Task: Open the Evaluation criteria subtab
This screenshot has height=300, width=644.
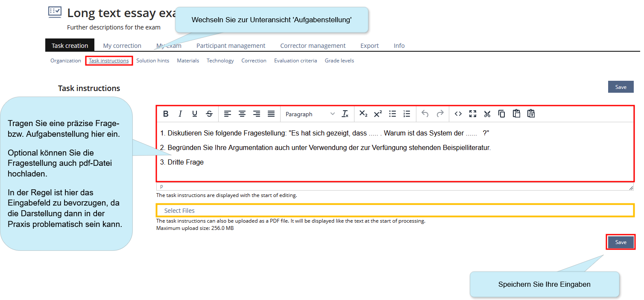Action: coord(296,61)
